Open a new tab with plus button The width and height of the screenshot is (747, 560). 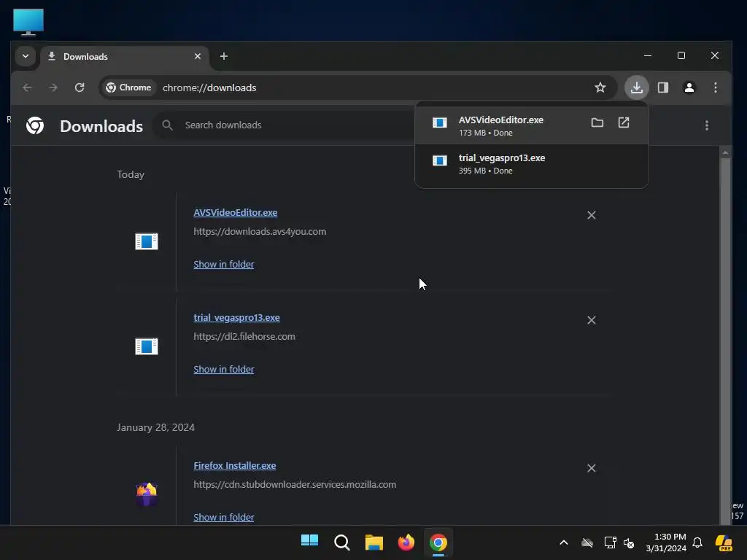tap(223, 56)
